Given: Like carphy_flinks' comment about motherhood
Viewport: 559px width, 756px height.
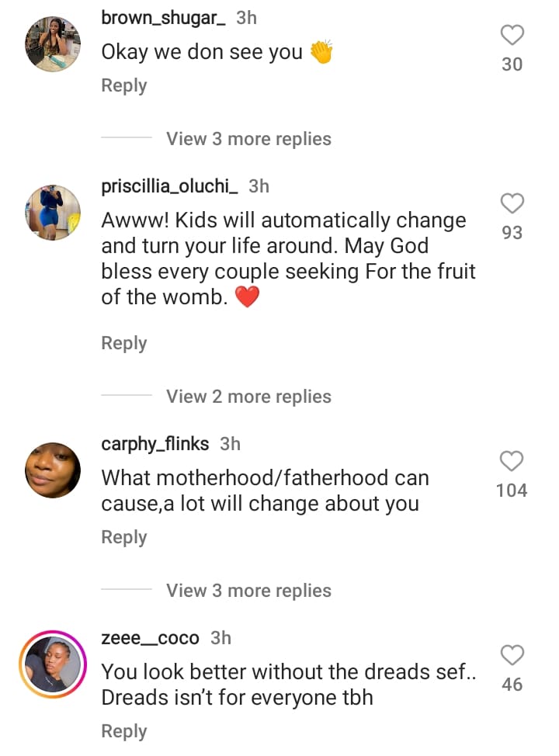Looking at the screenshot, I should point(512,461).
